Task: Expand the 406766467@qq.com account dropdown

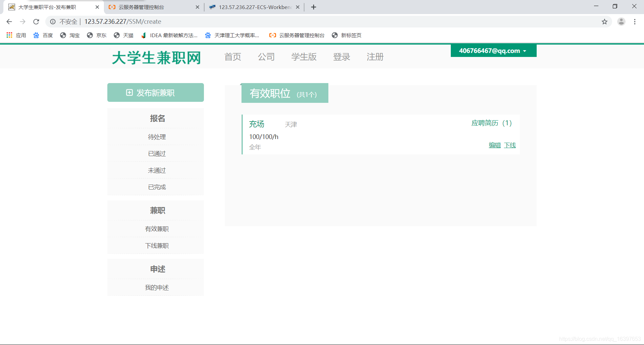Action: pos(493,51)
